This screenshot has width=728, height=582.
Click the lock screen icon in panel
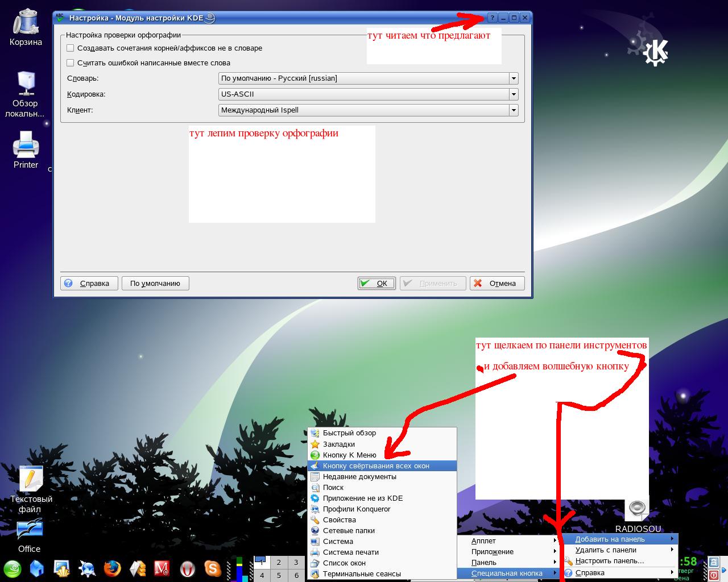pos(713,562)
